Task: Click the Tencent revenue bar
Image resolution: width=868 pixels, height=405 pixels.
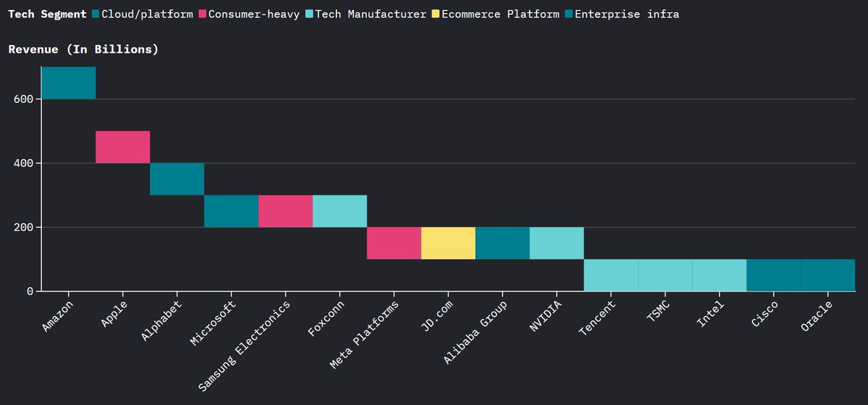Action: coord(611,275)
